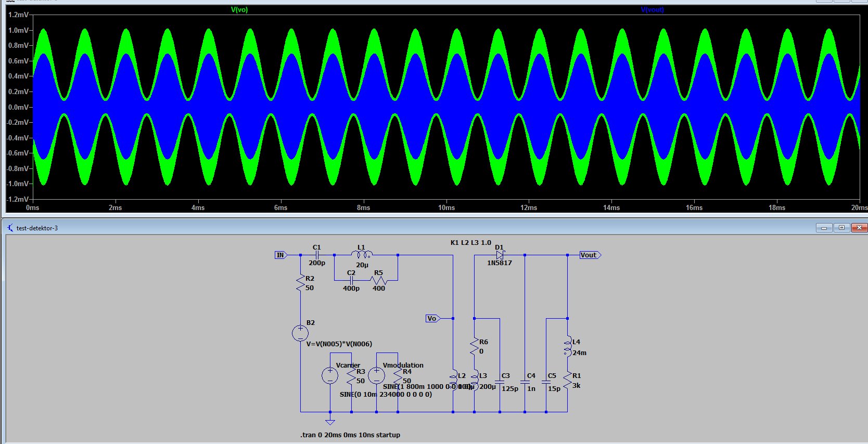868x444 pixels.
Task: Click the 125p value of C3
Action: [510, 389]
